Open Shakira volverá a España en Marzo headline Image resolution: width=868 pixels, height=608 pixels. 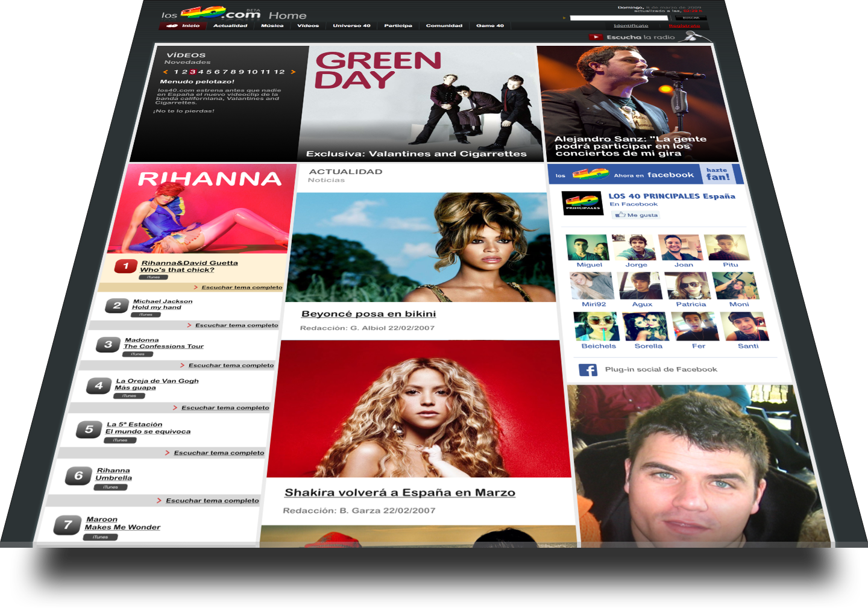(400, 493)
